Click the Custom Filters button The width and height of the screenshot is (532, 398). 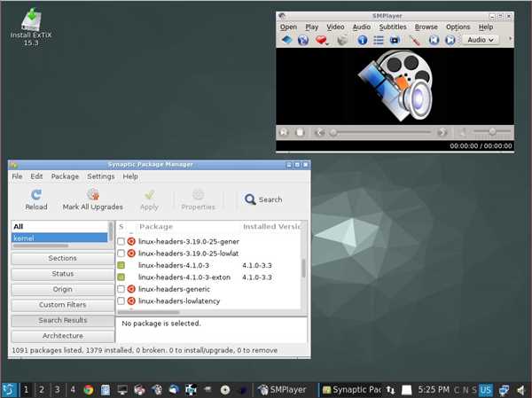[x=62, y=305]
